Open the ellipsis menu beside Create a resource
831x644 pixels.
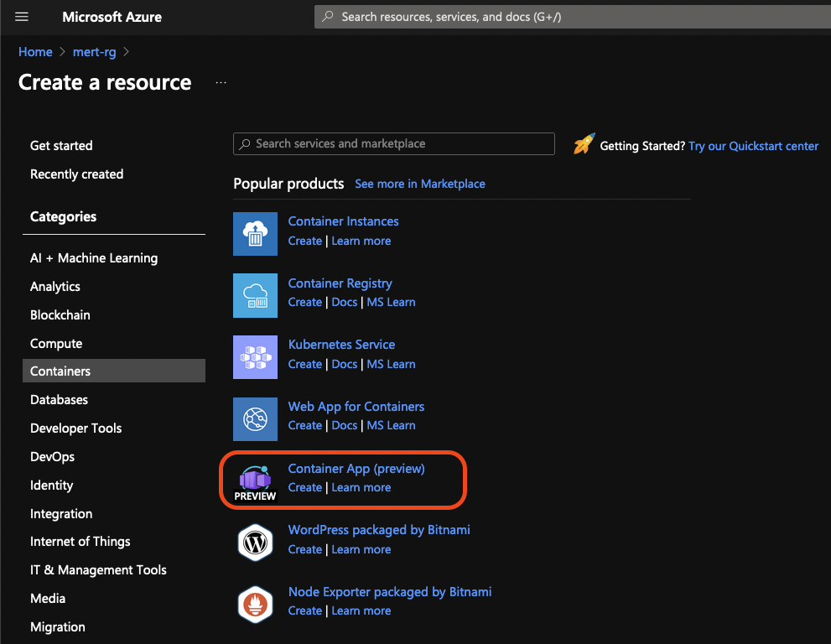[x=221, y=83]
